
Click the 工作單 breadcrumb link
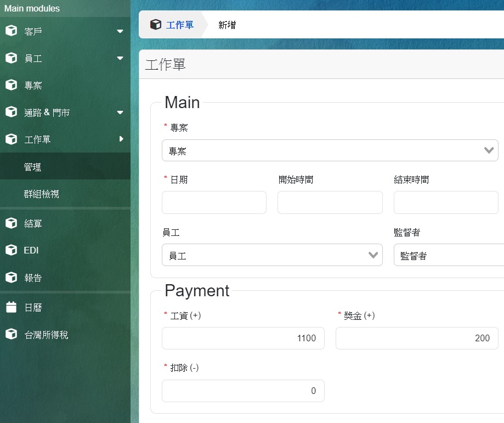(179, 25)
